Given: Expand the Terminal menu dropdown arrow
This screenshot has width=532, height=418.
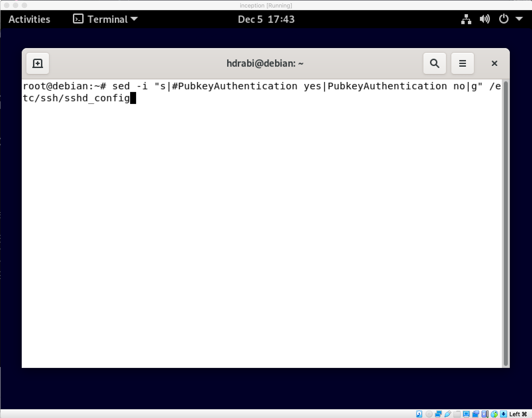Looking at the screenshot, I should pos(134,19).
